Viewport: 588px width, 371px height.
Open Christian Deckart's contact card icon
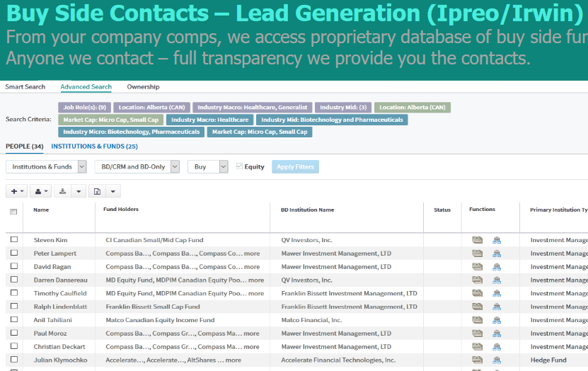tap(477, 347)
